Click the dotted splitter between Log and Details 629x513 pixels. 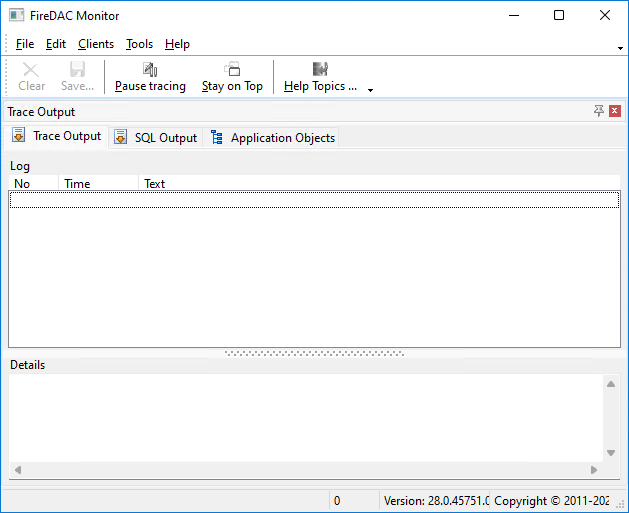point(314,353)
